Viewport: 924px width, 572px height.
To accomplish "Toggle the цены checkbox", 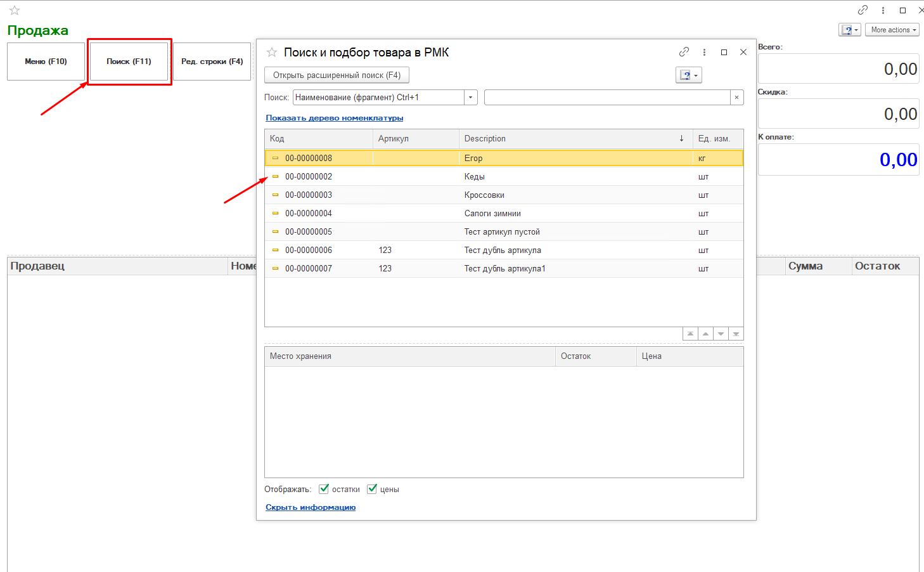I will pyautogui.click(x=372, y=489).
